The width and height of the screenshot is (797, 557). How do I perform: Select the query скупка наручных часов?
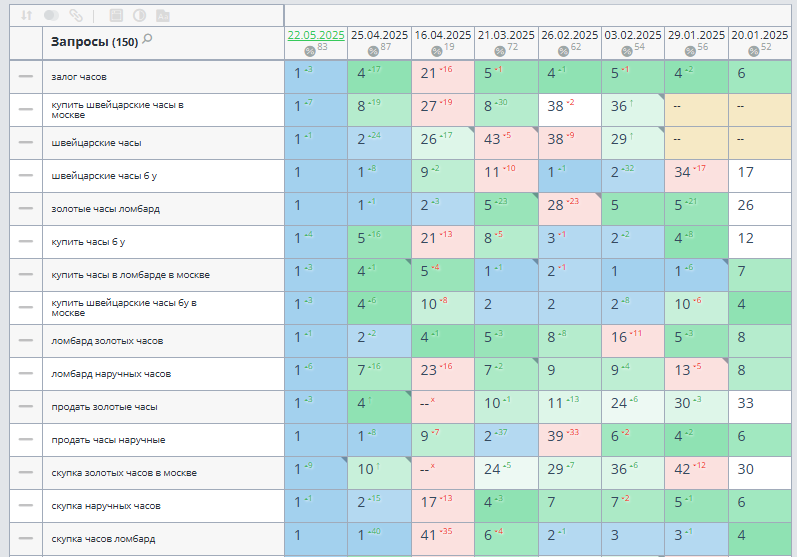[106, 506]
